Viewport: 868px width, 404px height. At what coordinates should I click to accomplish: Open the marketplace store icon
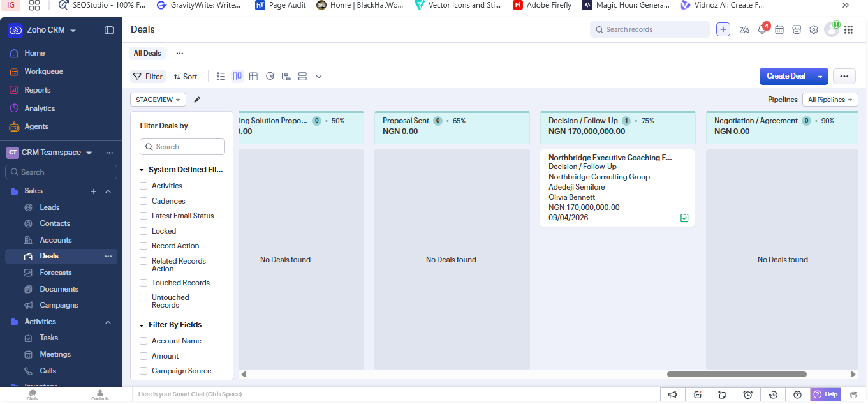[797, 29]
